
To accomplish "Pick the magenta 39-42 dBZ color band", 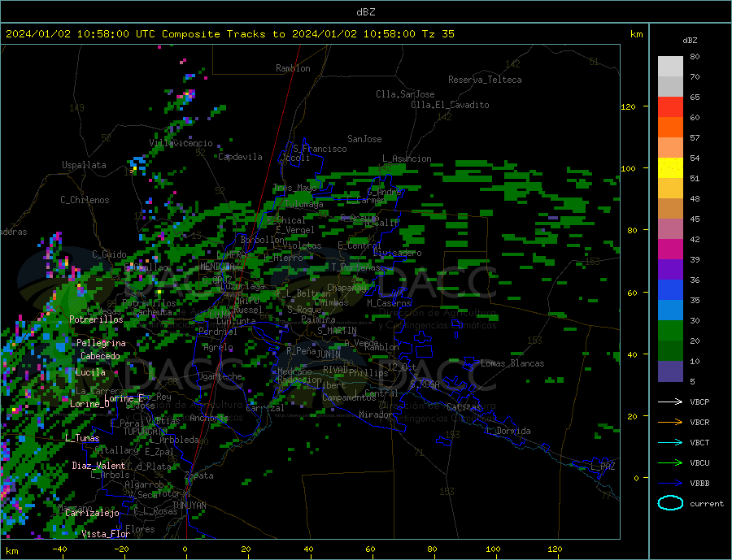I will click(670, 250).
